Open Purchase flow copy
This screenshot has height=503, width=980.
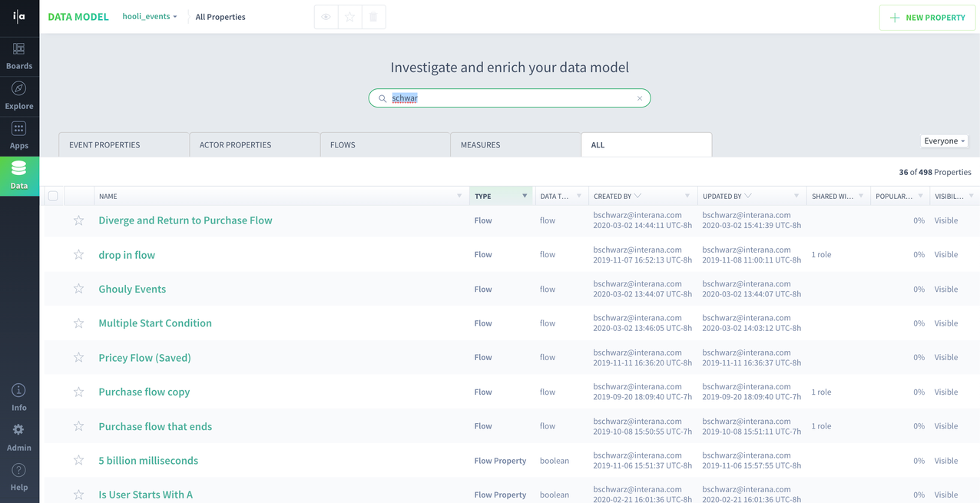[x=144, y=392]
